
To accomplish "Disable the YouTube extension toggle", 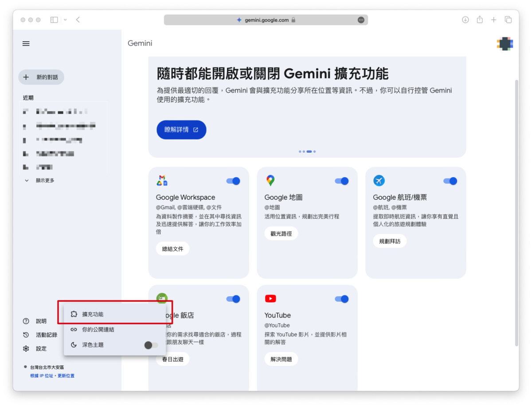I will pyautogui.click(x=342, y=299).
